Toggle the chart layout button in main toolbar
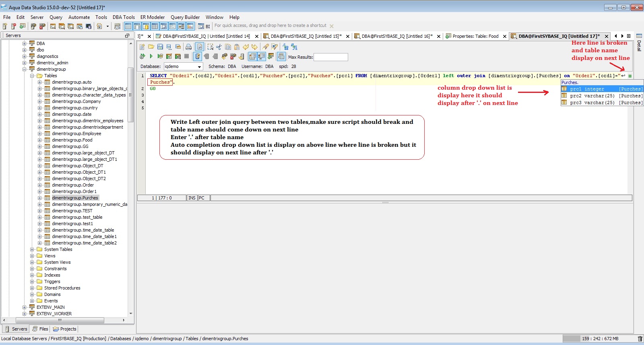The image size is (644, 345). 190,26
